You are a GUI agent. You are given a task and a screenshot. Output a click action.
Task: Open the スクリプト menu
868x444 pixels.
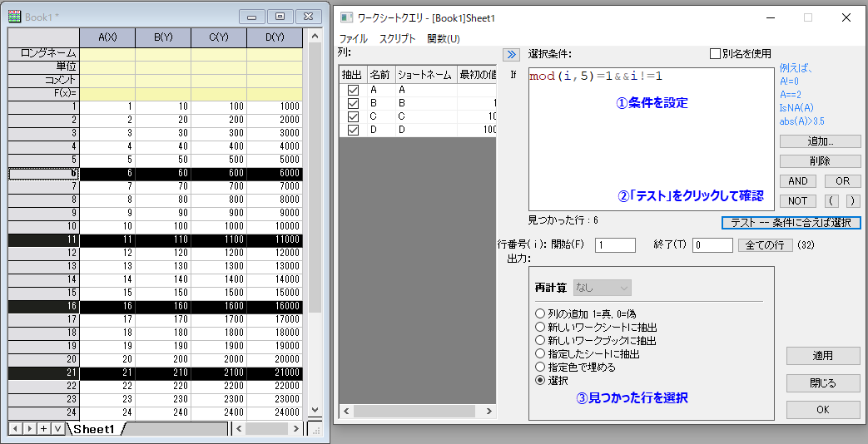tap(398, 39)
